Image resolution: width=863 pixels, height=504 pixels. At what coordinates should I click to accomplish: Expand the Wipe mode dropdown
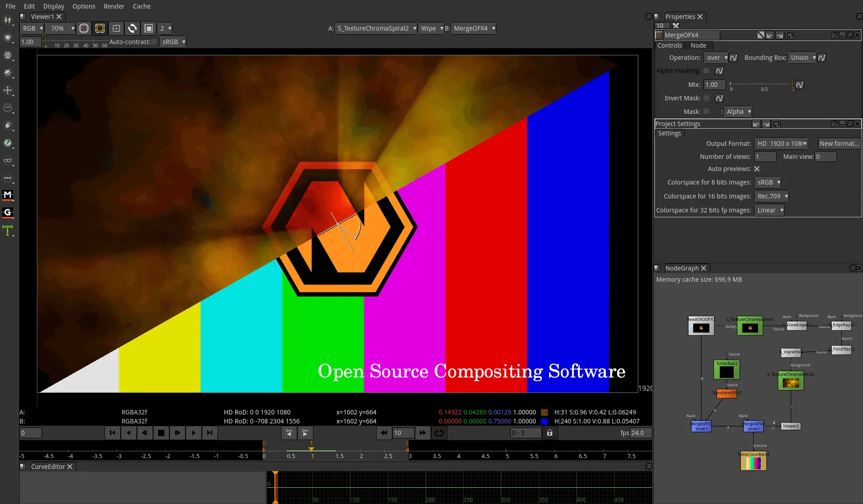[431, 28]
